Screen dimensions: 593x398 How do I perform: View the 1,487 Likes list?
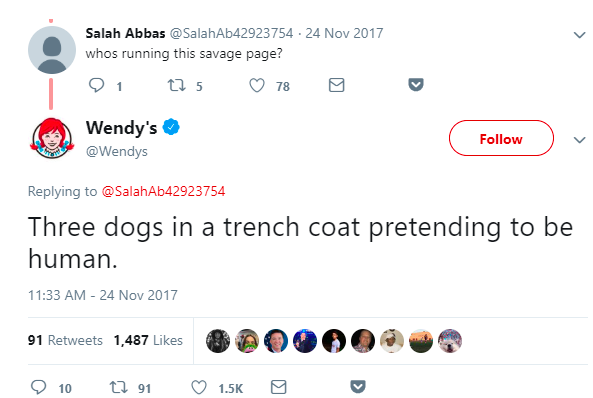(x=148, y=340)
